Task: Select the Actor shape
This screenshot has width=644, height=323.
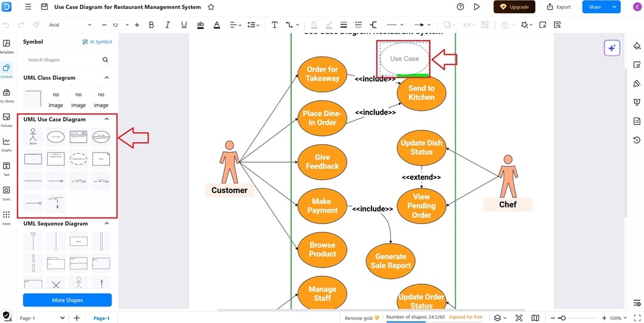Action: [x=33, y=136]
